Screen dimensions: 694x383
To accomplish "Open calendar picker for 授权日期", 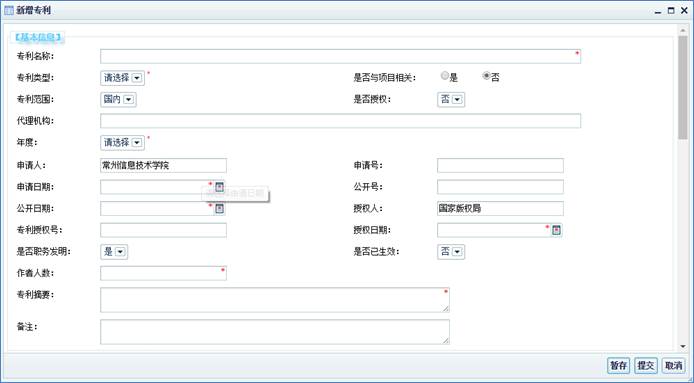I will click(556, 230).
